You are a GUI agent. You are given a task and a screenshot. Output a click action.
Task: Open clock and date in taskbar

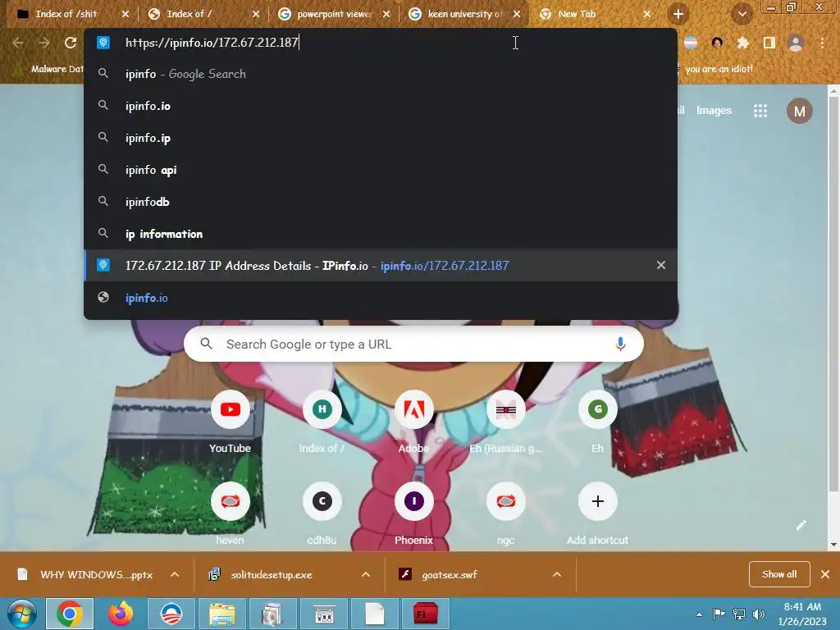point(802,614)
